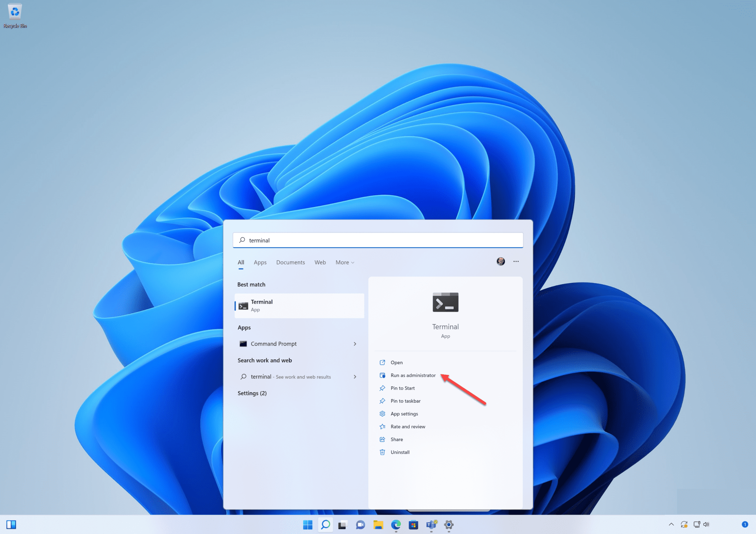This screenshot has height=534, width=756.
Task: Open Settings from the taskbar
Action: pos(449,525)
